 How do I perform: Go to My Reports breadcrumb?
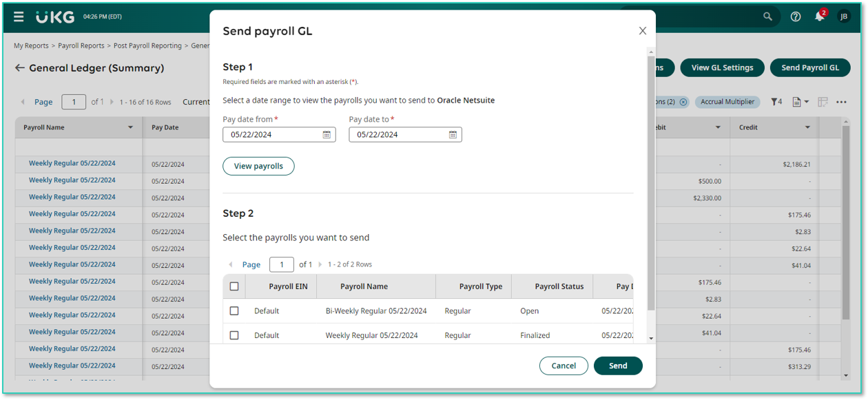[31, 45]
